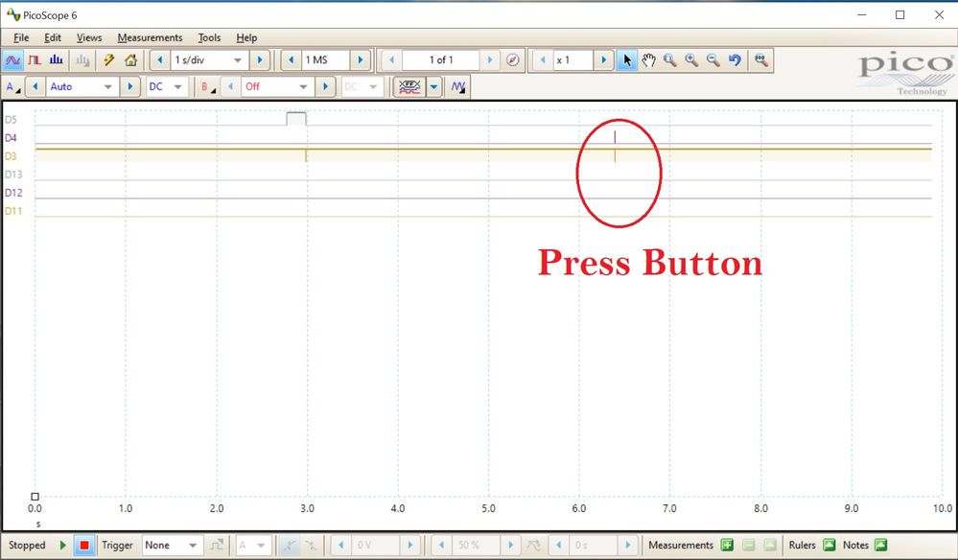Increase sample count right of 1 MS

click(361, 59)
